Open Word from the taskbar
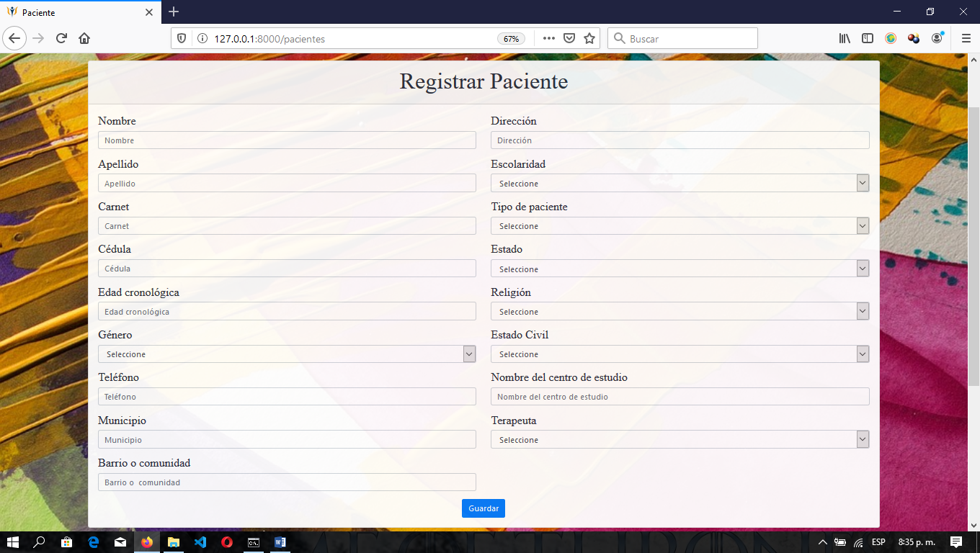The image size is (980, 553). pyautogui.click(x=280, y=542)
